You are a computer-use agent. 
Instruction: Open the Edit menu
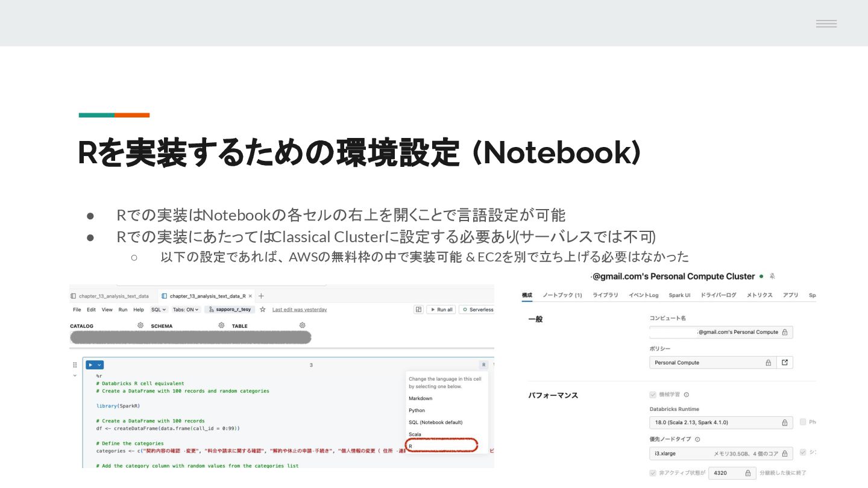91,310
